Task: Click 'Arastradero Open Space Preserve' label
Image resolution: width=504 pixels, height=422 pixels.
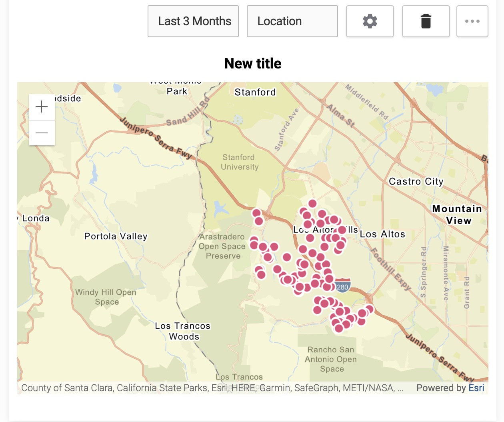Action: click(x=222, y=246)
